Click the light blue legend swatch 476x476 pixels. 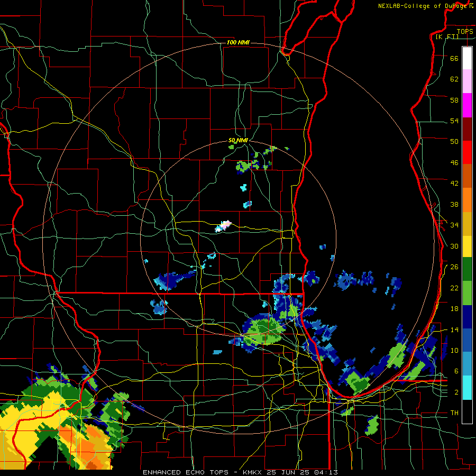(467, 364)
